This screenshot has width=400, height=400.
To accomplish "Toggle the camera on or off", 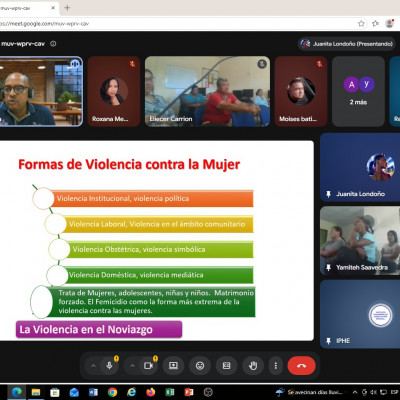I will click(148, 366).
